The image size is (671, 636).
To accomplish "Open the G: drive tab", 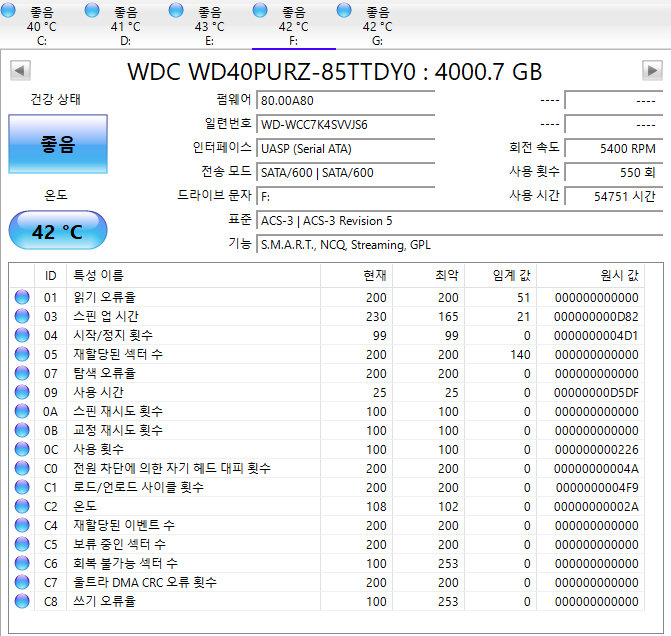I will pos(377,25).
